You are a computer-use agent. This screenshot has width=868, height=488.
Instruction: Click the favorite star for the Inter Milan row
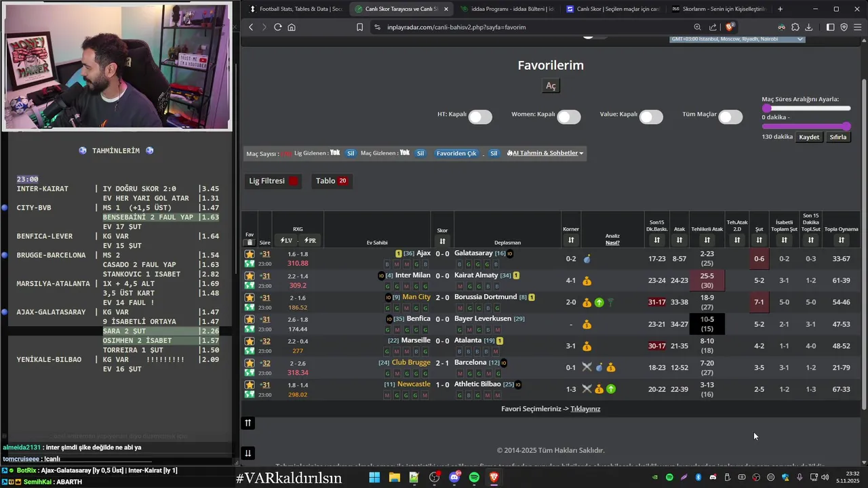tap(250, 276)
